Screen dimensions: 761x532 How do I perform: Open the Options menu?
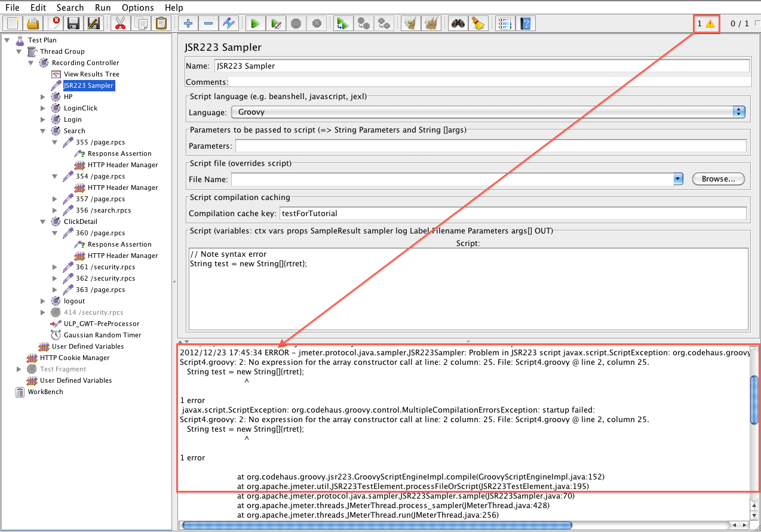[x=137, y=8]
